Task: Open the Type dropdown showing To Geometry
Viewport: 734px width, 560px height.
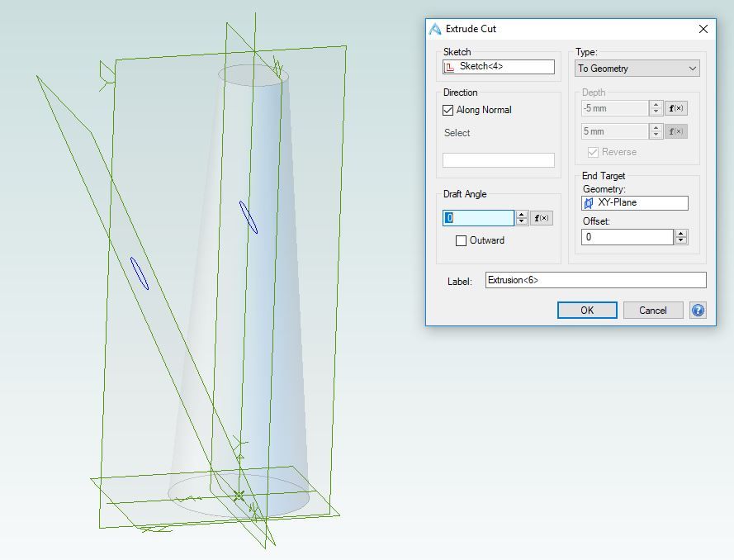Action: pyautogui.click(x=637, y=69)
